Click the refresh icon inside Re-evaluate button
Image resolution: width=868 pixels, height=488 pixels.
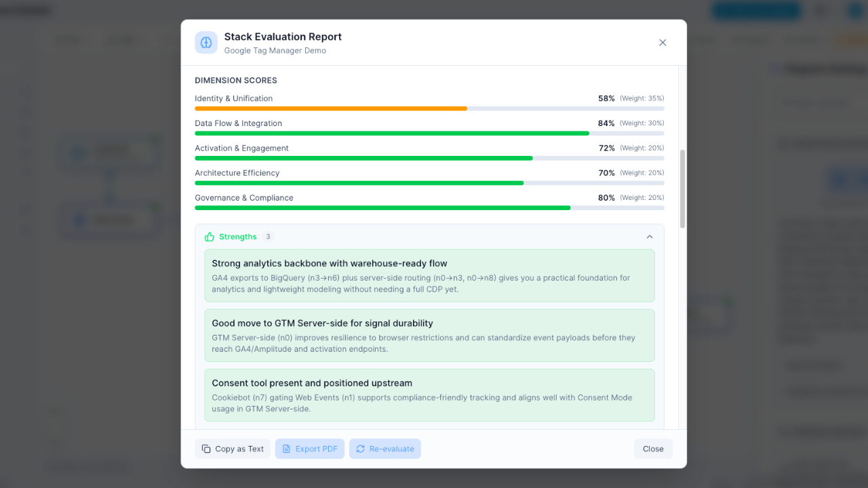tap(360, 449)
